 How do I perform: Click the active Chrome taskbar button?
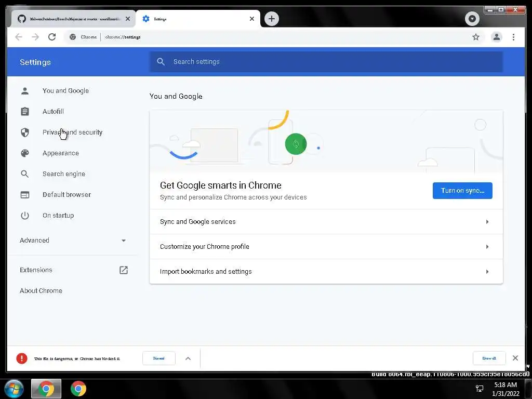pyautogui.click(x=46, y=389)
